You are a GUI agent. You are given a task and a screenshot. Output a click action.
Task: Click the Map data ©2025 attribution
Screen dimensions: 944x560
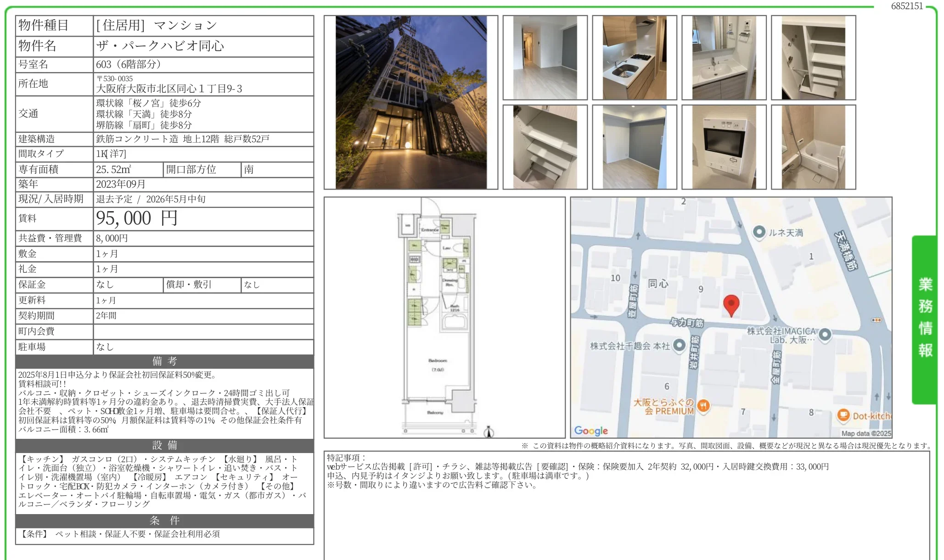tap(865, 433)
